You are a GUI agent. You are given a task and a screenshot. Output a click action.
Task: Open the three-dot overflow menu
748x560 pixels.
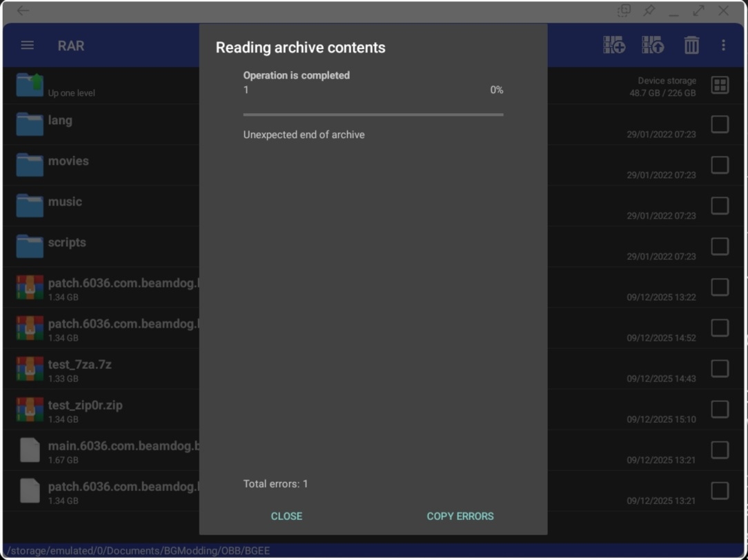(x=723, y=46)
